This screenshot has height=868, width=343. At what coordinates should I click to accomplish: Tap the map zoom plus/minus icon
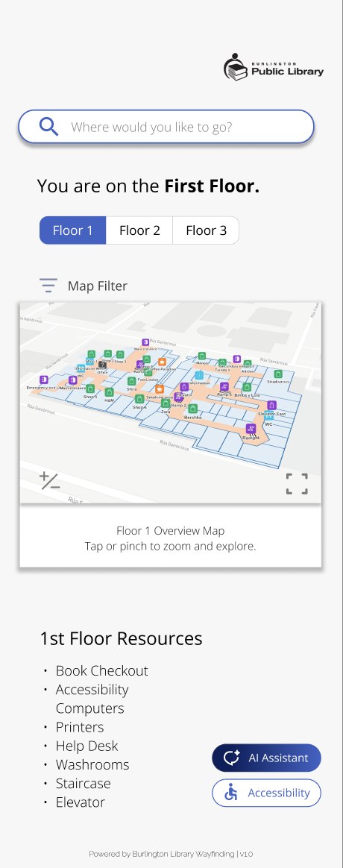click(x=49, y=482)
